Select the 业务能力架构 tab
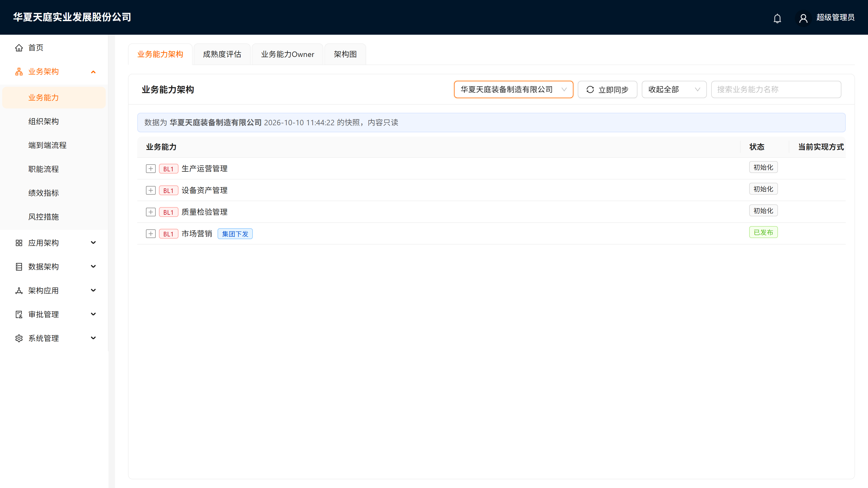This screenshot has height=488, width=868. pyautogui.click(x=160, y=54)
